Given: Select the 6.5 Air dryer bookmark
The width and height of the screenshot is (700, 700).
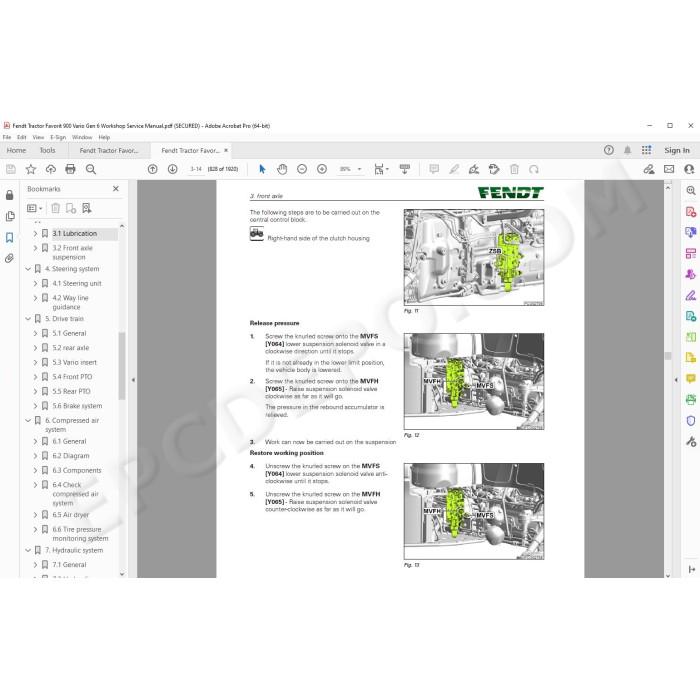Looking at the screenshot, I should 71,515.
